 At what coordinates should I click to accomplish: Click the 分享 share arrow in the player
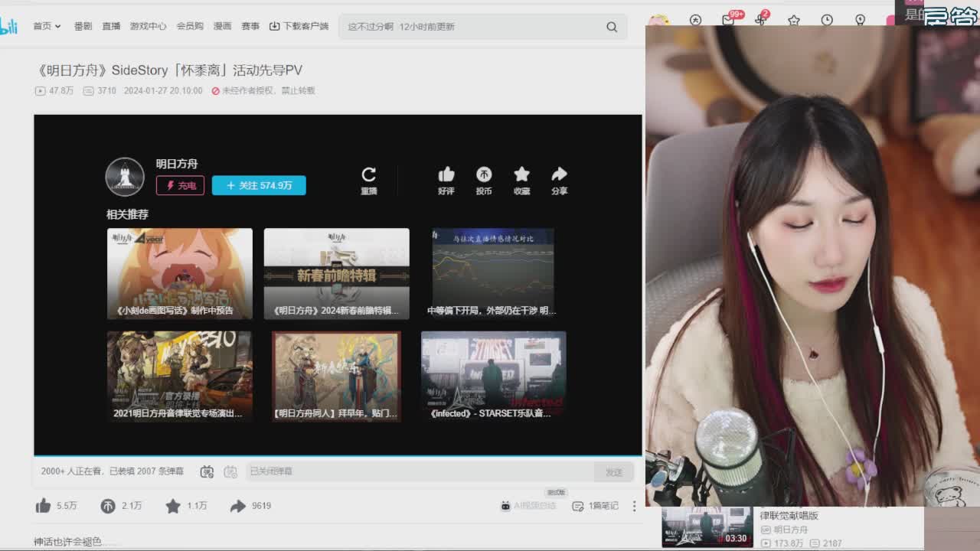(x=559, y=181)
